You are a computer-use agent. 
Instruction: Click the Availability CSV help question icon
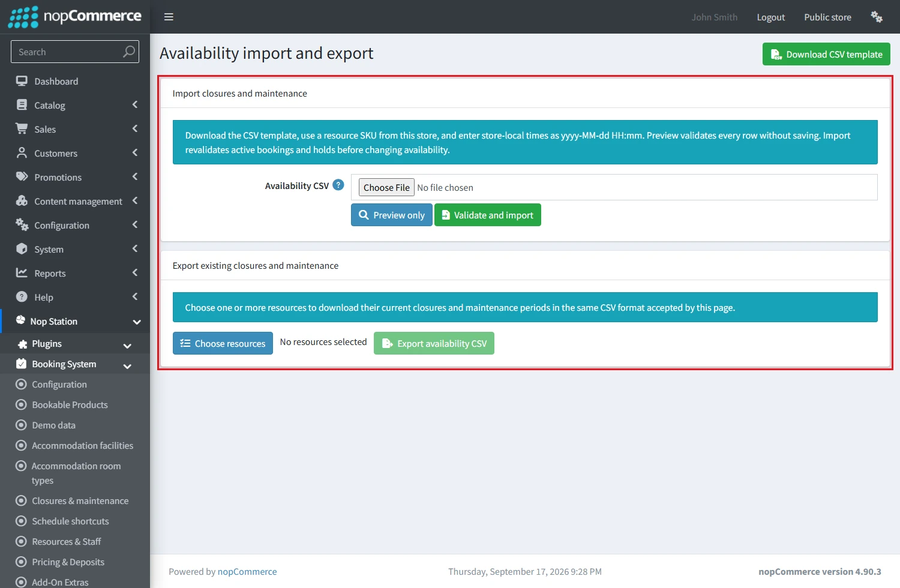[x=338, y=185]
